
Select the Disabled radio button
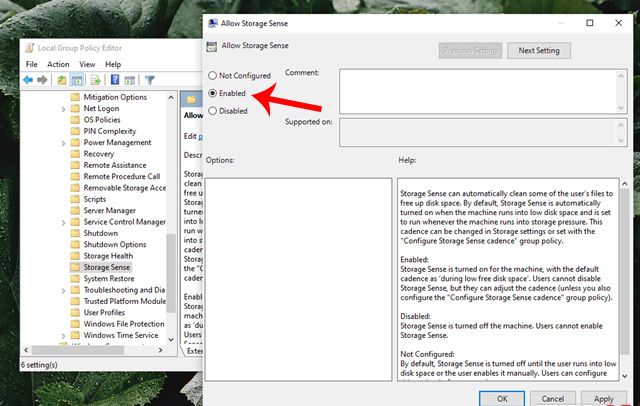click(x=212, y=111)
